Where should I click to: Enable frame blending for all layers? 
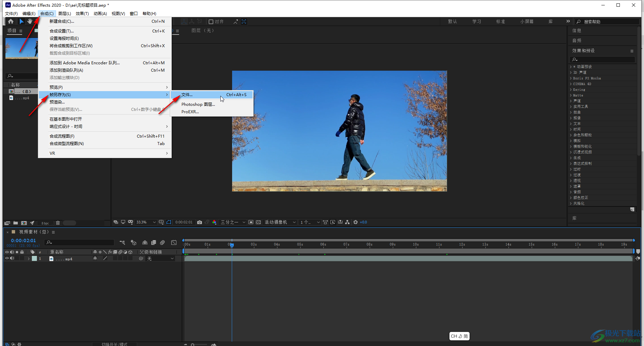(154, 243)
